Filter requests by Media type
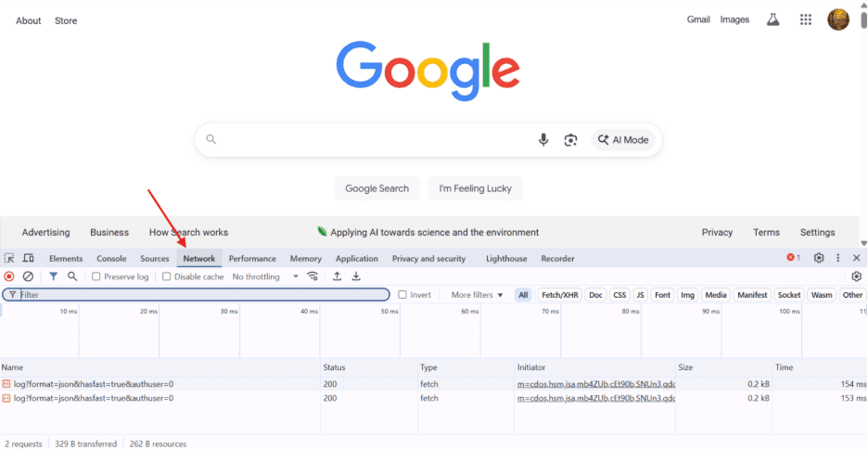Viewport: 868px width, 449px height. (716, 295)
